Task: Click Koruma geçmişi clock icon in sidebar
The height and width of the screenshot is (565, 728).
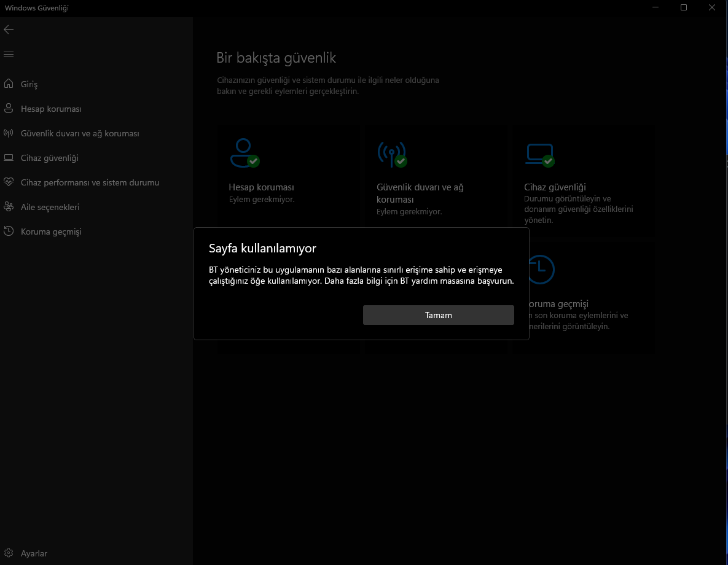Action: pyautogui.click(x=9, y=231)
